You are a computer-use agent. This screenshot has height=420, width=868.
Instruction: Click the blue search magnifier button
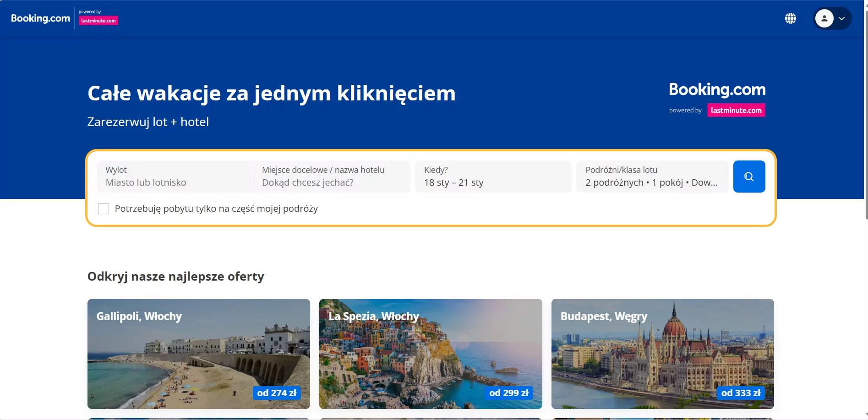749,176
